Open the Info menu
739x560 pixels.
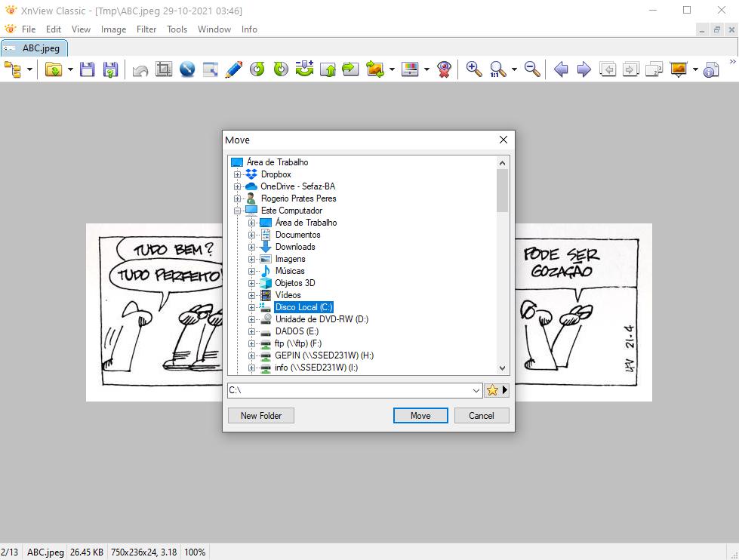tap(249, 29)
